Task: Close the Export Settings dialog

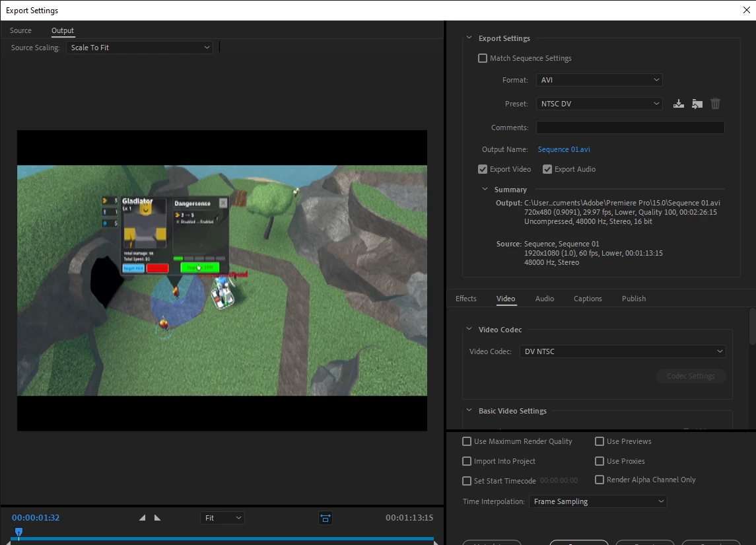Action: [746, 10]
